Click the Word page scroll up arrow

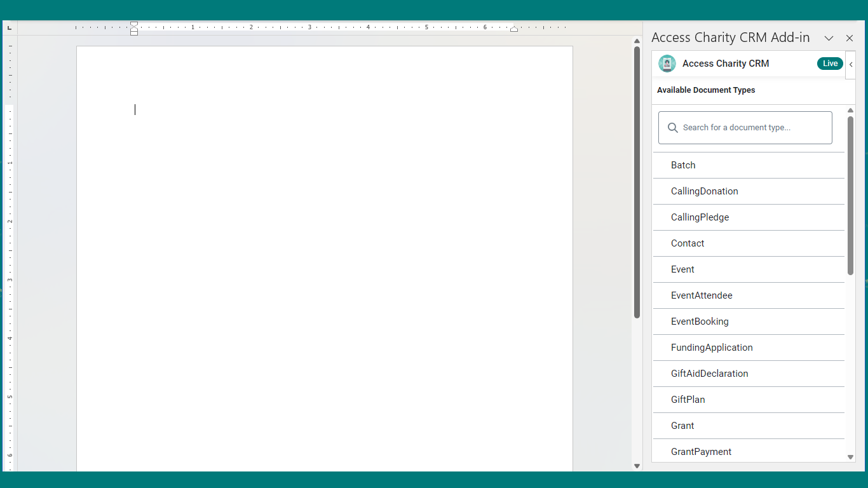click(x=637, y=41)
